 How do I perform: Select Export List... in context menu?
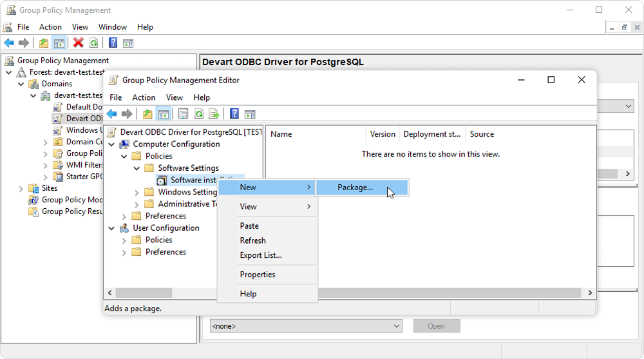267,255
